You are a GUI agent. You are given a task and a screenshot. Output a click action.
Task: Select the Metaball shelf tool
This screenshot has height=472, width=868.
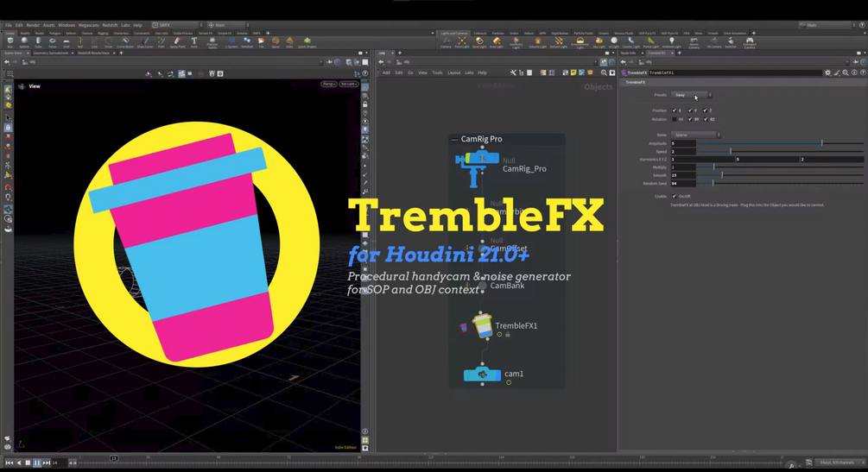pos(247,42)
